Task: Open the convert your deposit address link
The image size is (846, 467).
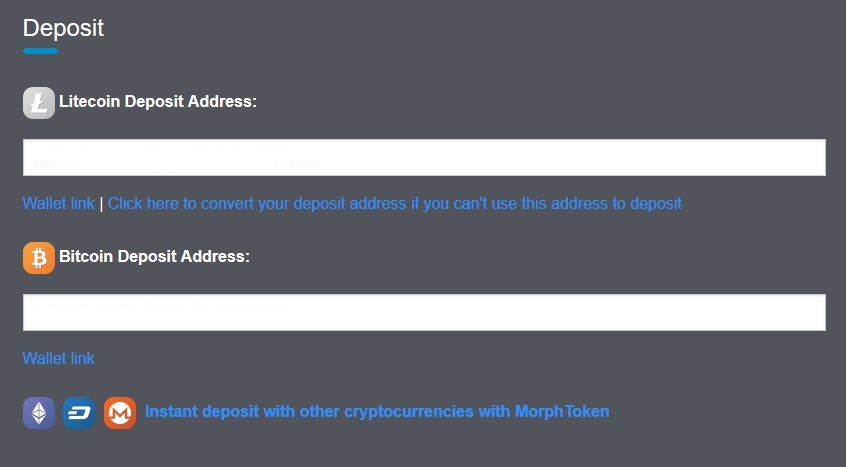Action: (394, 203)
